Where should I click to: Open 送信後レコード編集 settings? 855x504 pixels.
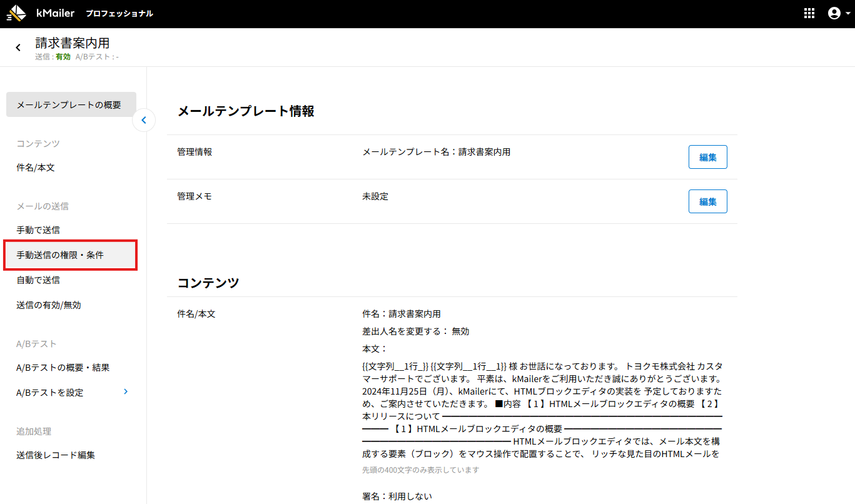point(56,455)
